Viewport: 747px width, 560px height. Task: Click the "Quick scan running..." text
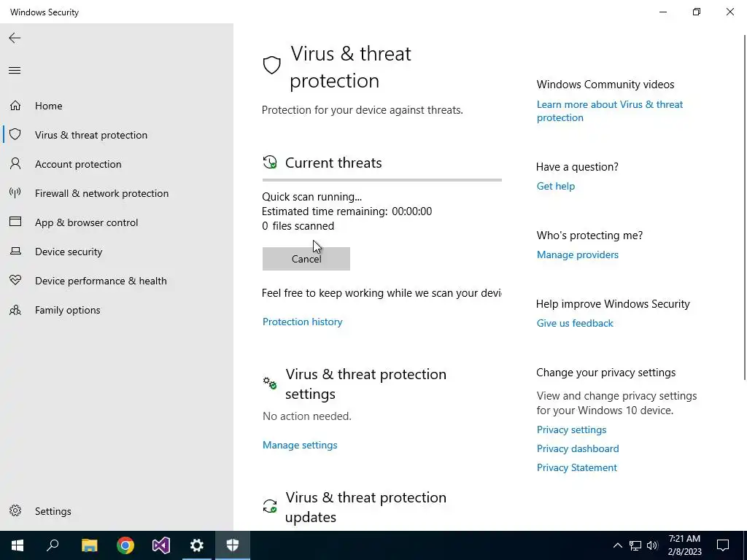312,197
